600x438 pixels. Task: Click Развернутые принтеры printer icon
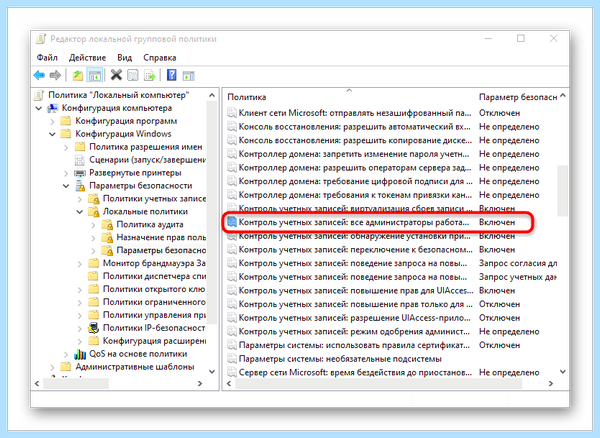point(80,173)
